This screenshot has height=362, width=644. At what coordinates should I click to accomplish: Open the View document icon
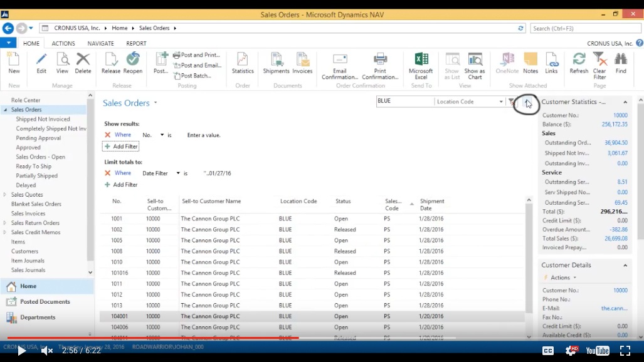tap(63, 60)
